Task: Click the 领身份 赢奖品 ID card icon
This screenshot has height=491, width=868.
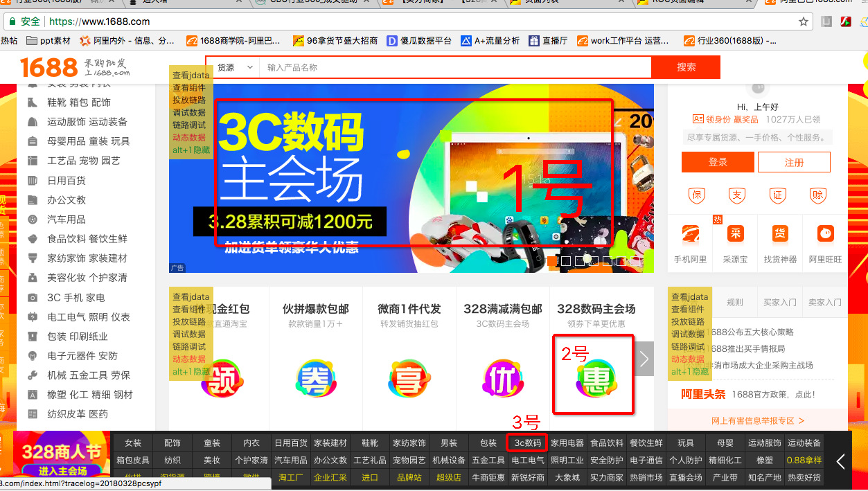Action: pyautogui.click(x=698, y=120)
